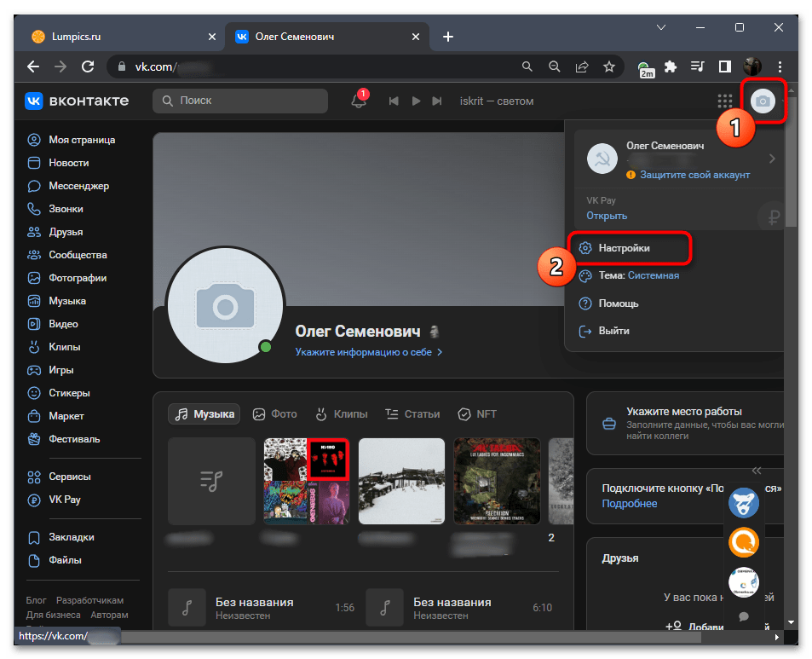Click the ВКонтакте logo
Screen dimensions: 812x659
[x=77, y=101]
